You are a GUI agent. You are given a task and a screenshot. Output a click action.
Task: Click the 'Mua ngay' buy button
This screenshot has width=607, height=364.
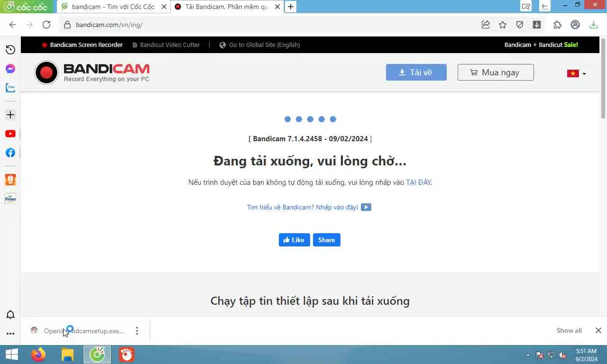point(496,72)
